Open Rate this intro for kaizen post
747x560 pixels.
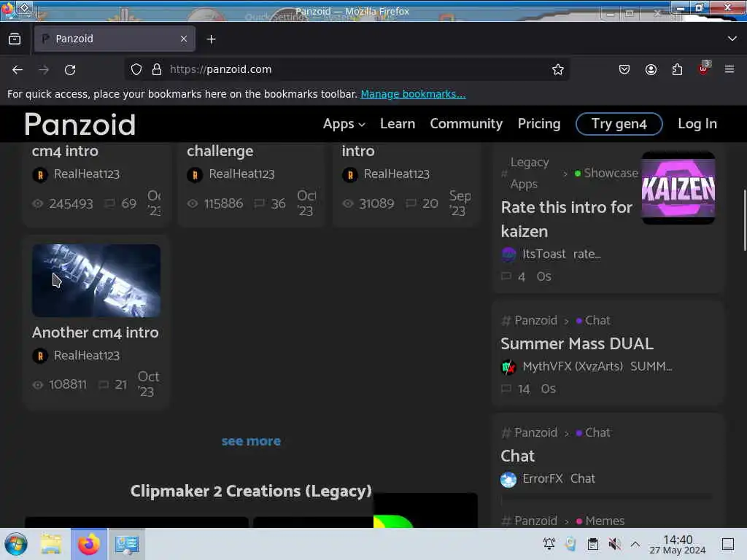(566, 219)
